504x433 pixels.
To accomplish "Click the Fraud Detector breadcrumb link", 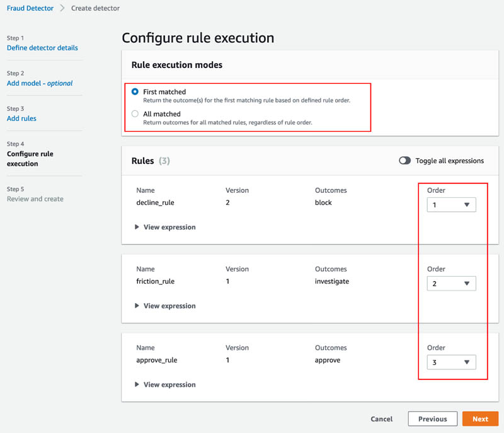I will click(30, 8).
